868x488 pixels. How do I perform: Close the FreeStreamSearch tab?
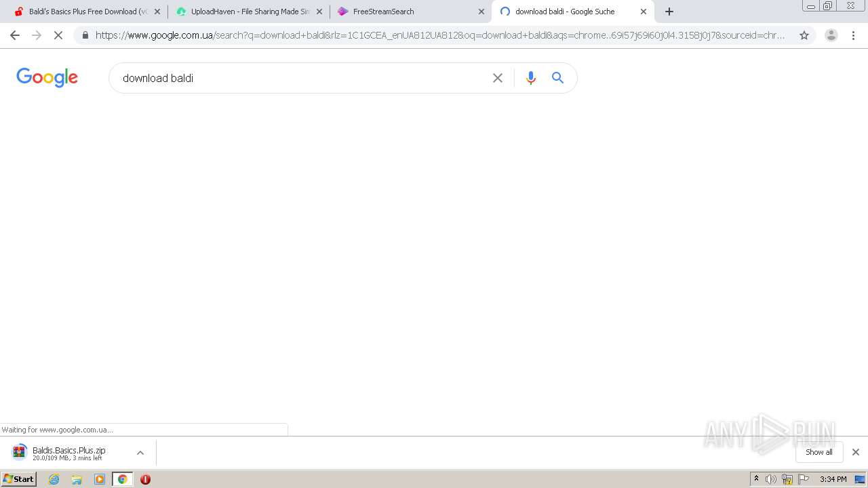[x=481, y=12]
